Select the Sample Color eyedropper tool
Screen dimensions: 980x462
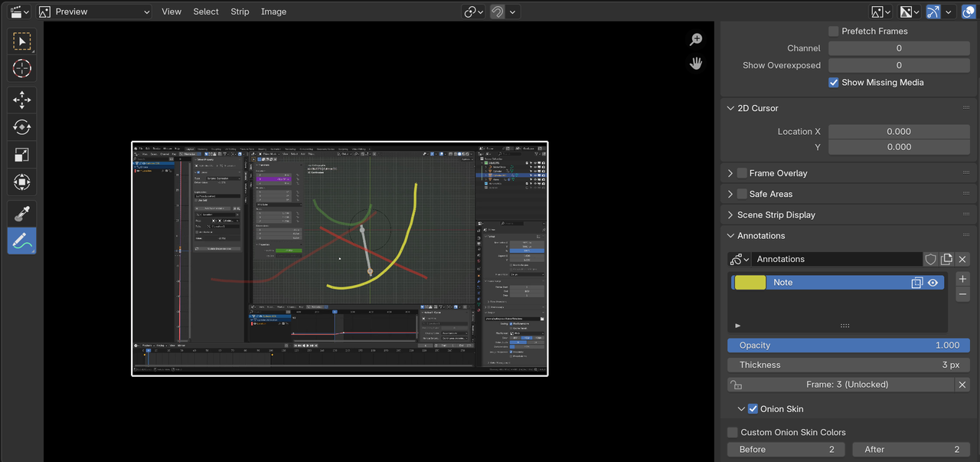(x=21, y=214)
